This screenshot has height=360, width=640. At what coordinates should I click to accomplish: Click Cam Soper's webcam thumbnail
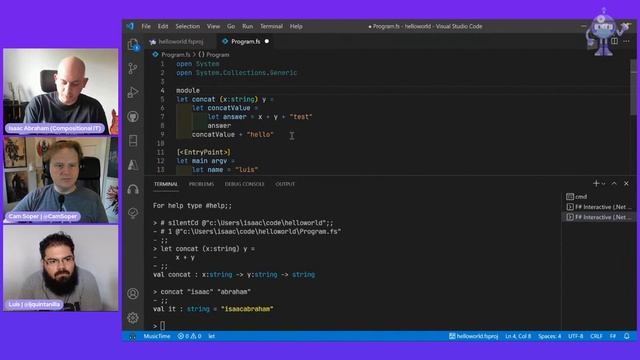(x=60, y=180)
